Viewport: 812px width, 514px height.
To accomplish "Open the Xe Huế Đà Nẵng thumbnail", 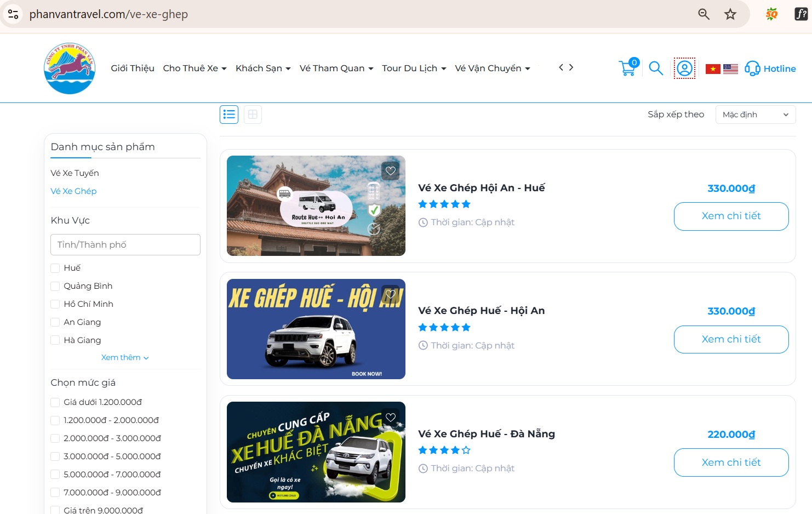I will (x=316, y=452).
